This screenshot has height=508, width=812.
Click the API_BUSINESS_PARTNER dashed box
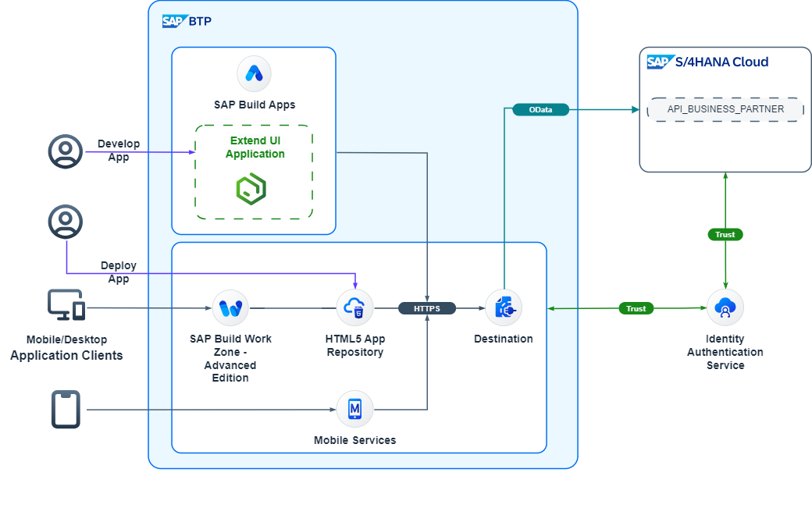725,109
